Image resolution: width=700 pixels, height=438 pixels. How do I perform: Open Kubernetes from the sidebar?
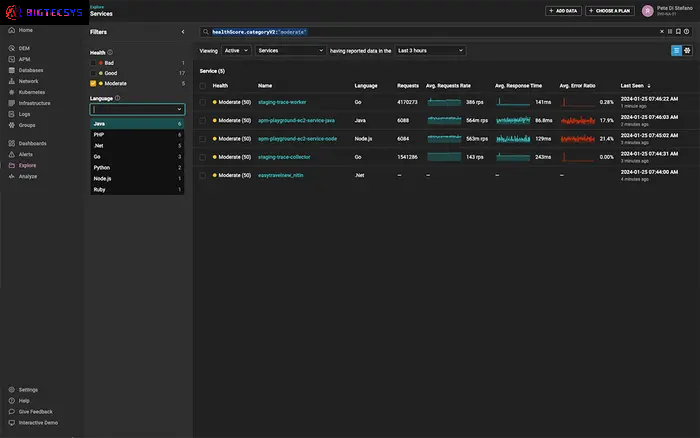coord(33,92)
